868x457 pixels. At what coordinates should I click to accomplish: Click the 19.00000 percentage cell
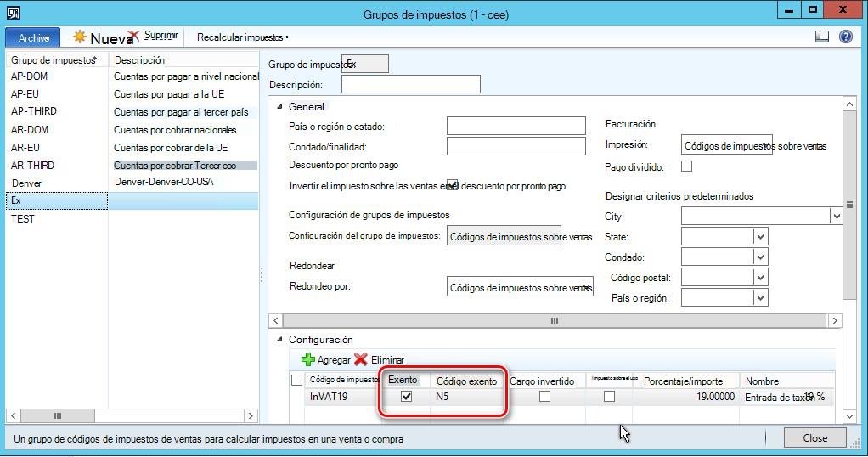click(687, 397)
